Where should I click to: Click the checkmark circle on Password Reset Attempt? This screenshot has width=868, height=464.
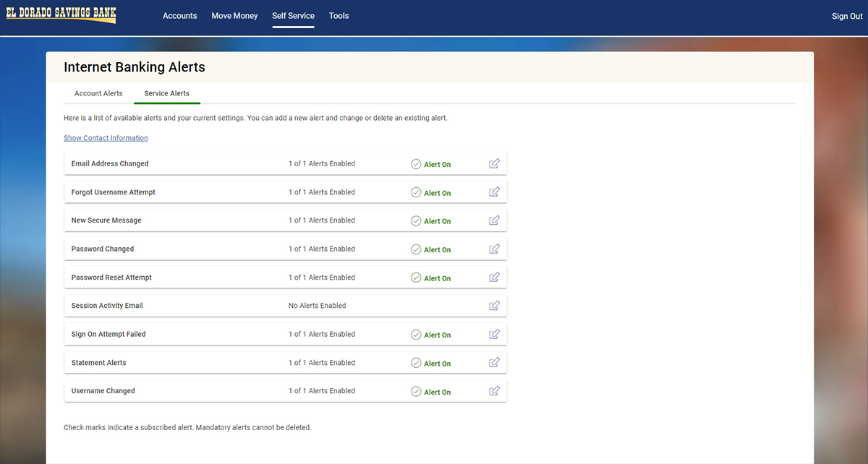416,277
